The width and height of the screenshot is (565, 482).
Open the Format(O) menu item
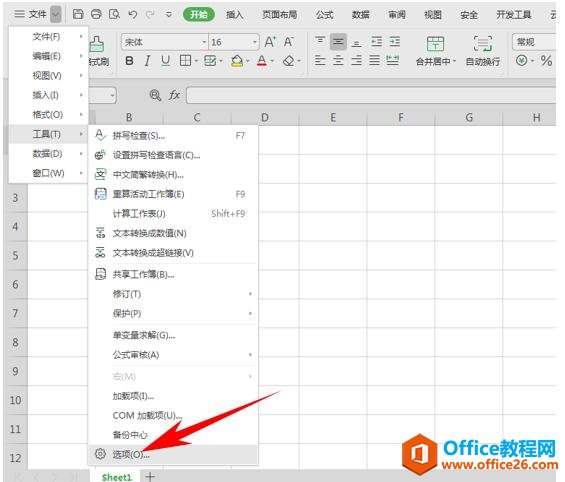(x=48, y=115)
